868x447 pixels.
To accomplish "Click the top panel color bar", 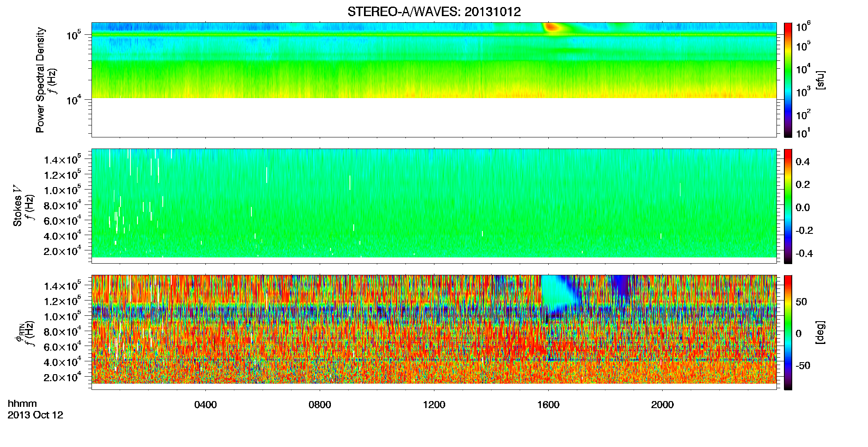I will (x=788, y=80).
